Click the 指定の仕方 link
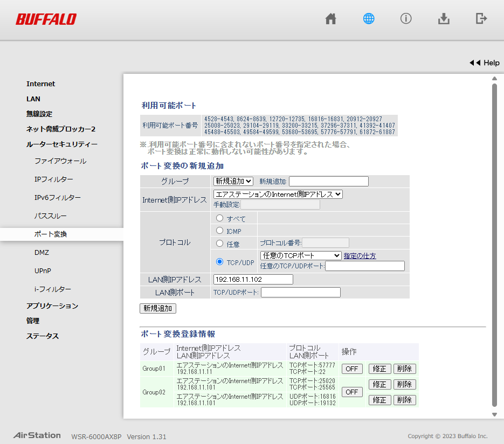The width and height of the screenshot is (504, 444). (x=360, y=256)
